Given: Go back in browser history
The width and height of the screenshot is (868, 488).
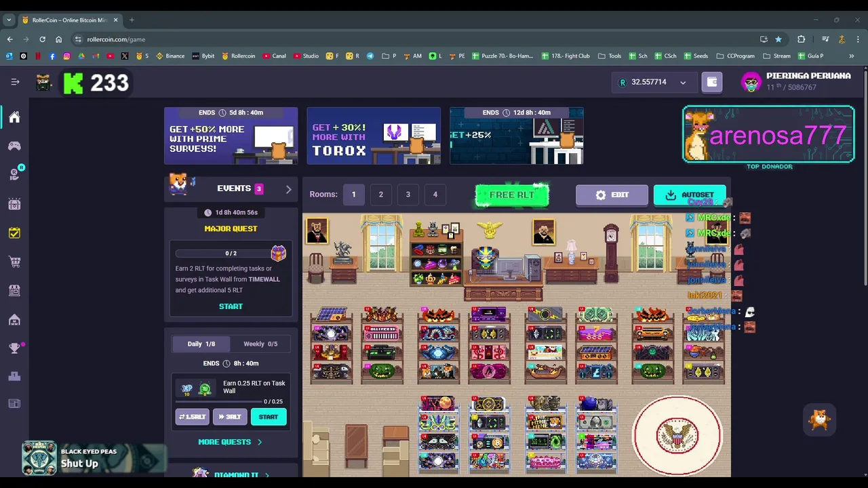Looking at the screenshot, I should (9, 39).
